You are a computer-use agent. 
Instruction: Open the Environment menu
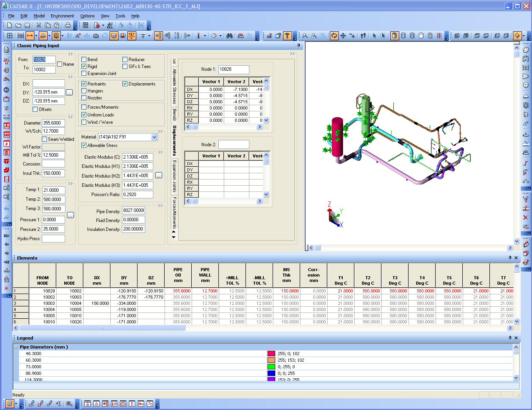pyautogui.click(x=62, y=16)
